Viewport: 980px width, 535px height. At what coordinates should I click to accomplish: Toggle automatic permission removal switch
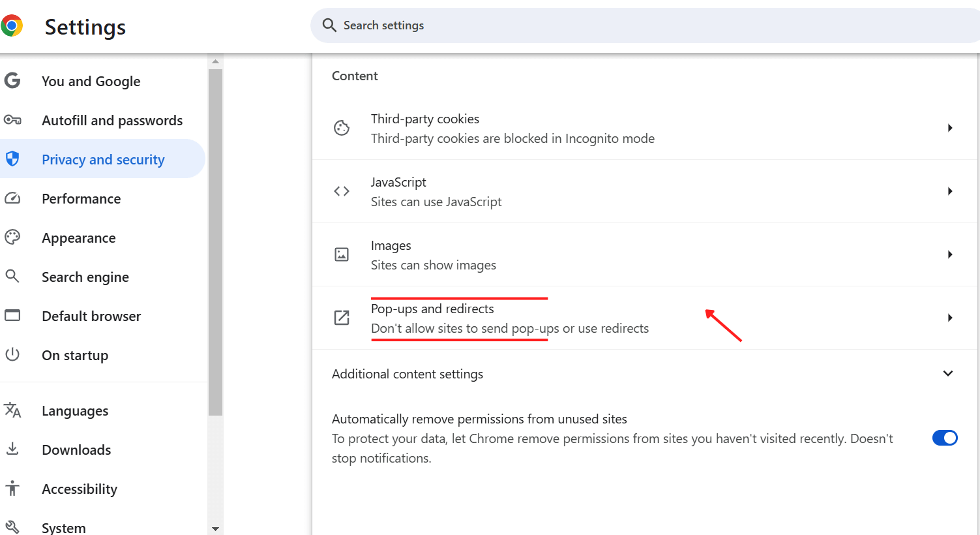point(944,438)
